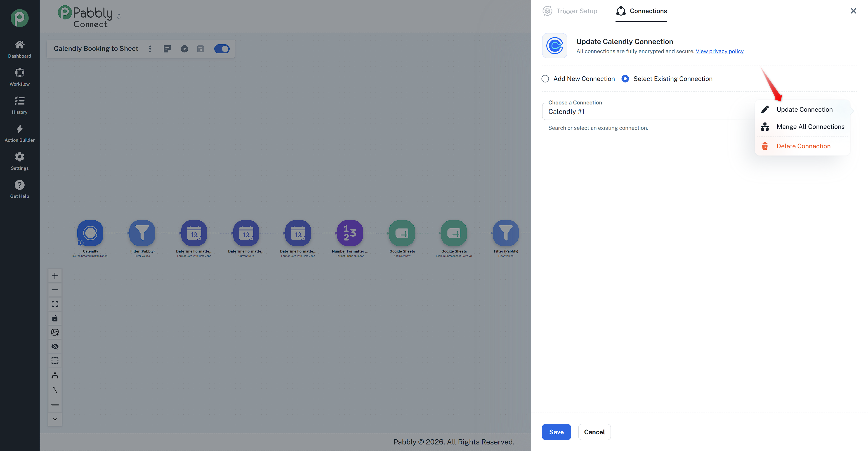Switch to the Trigger Setup tab
Viewport: 868px width, 451px height.
(x=570, y=11)
